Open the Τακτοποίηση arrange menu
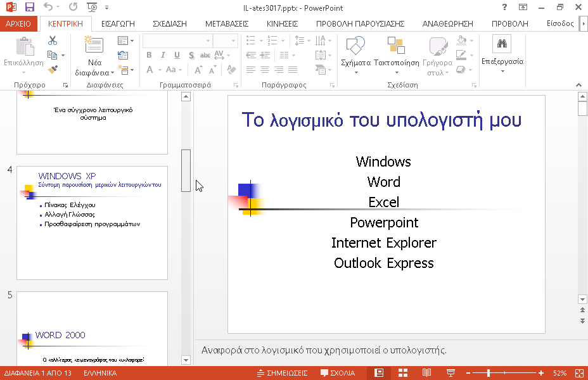The height and width of the screenshot is (380, 588). coord(397,54)
